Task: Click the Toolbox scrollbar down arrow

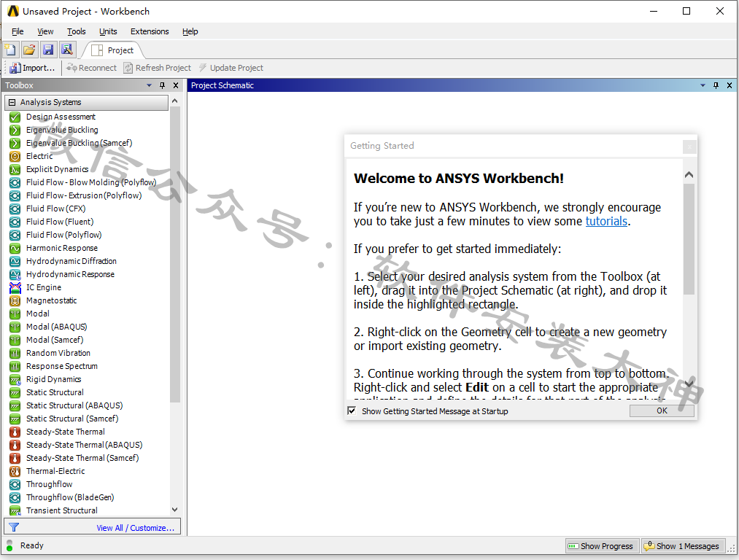Action: click(x=175, y=510)
